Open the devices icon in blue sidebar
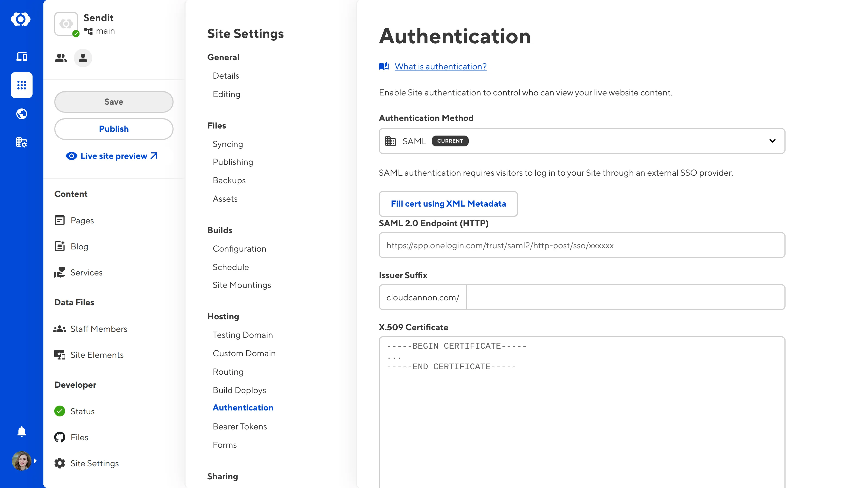The image size is (868, 488). tap(22, 56)
